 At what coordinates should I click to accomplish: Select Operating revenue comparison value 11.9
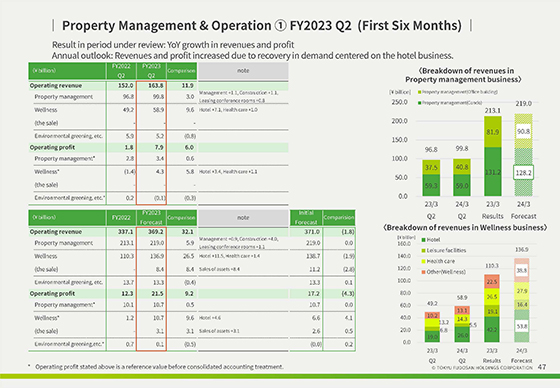pyautogui.click(x=188, y=86)
